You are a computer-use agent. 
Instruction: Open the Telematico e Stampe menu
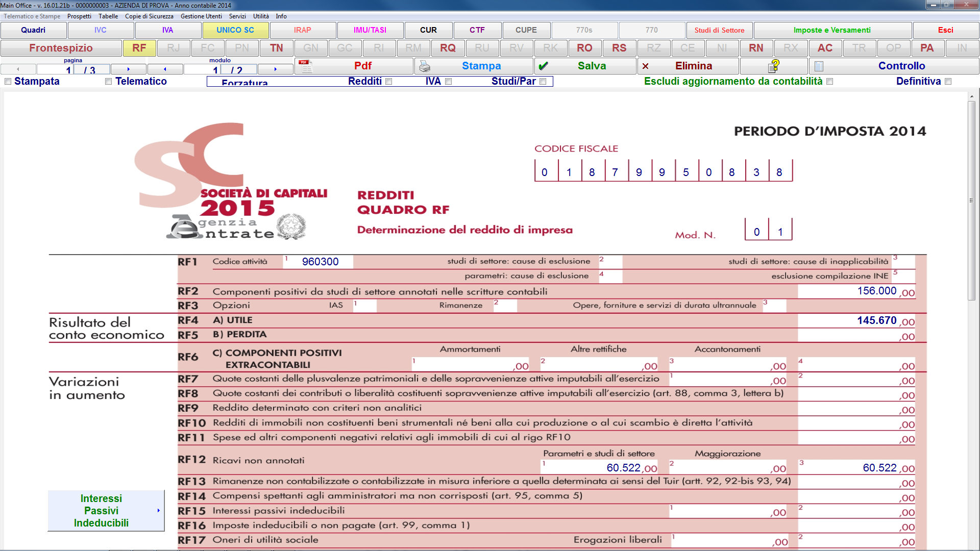point(32,16)
